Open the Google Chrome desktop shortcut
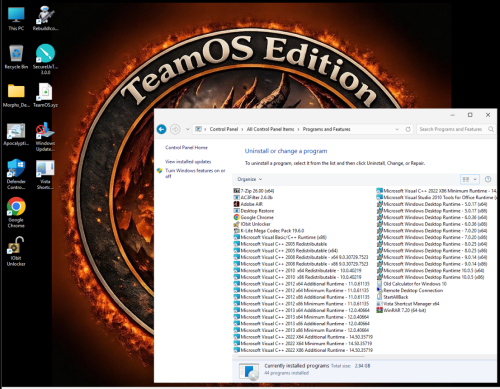Screen dimensions: 500x389 point(16,212)
